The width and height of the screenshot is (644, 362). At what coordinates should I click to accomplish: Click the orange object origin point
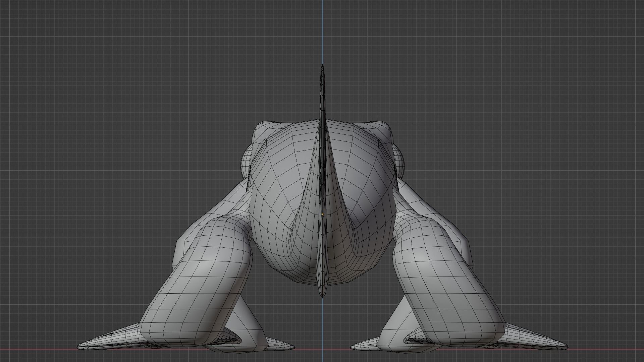pos(323,214)
